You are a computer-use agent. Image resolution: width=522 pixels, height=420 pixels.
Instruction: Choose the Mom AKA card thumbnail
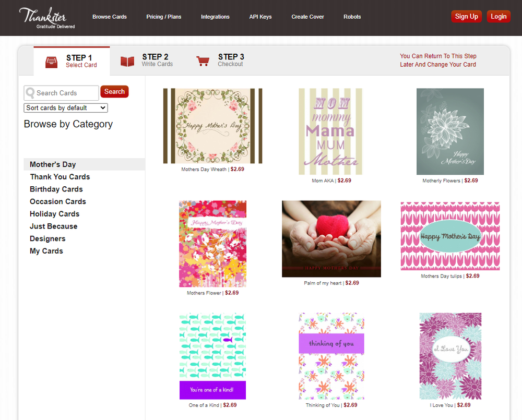[x=330, y=131]
